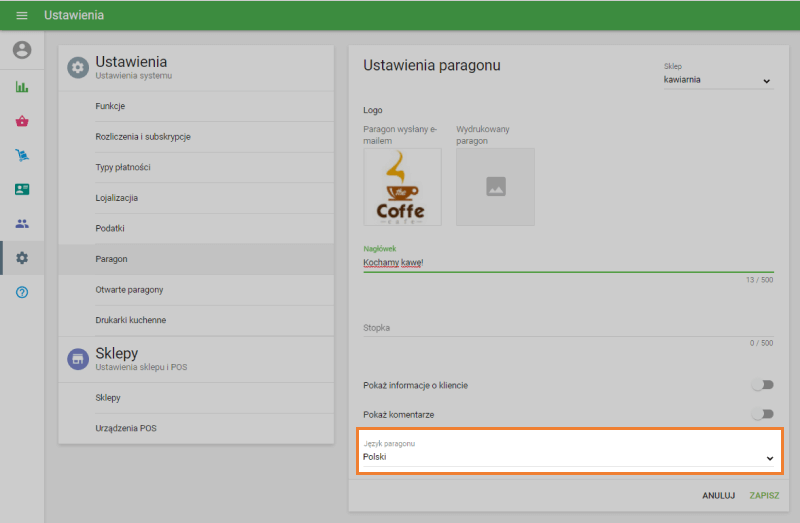This screenshot has height=523, width=800.
Task: Click the empty printed receipt logo placeholder
Action: [x=495, y=187]
